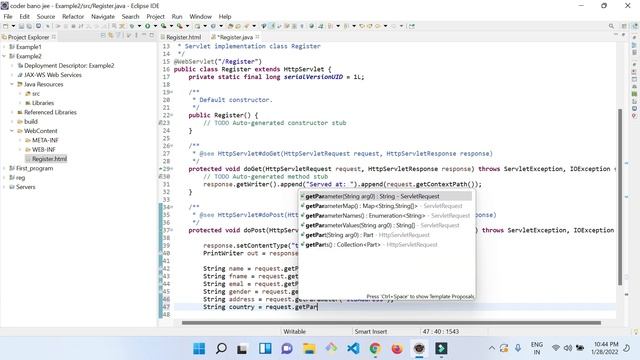
Task: Click the Debug bug toolbar icon
Action: click(x=132, y=26)
